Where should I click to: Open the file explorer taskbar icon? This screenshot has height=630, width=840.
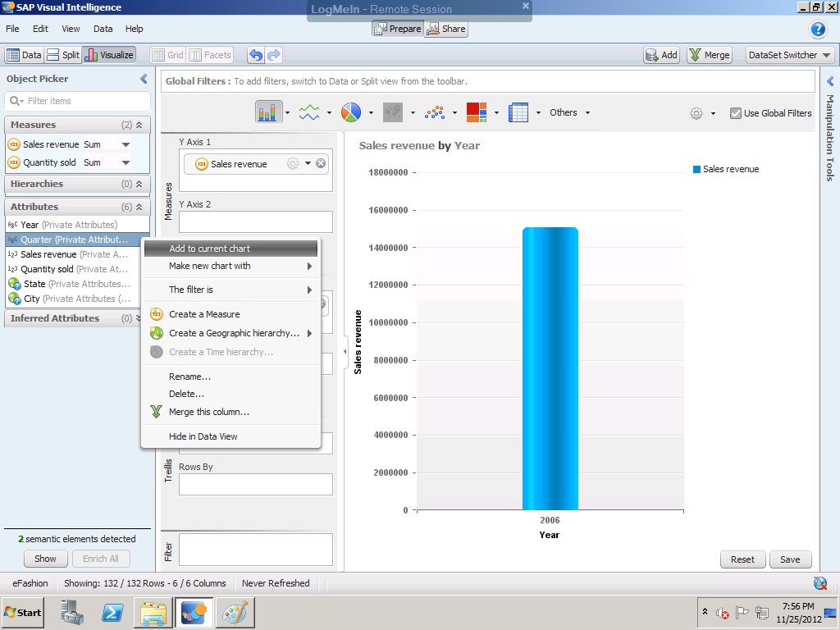coord(153,612)
